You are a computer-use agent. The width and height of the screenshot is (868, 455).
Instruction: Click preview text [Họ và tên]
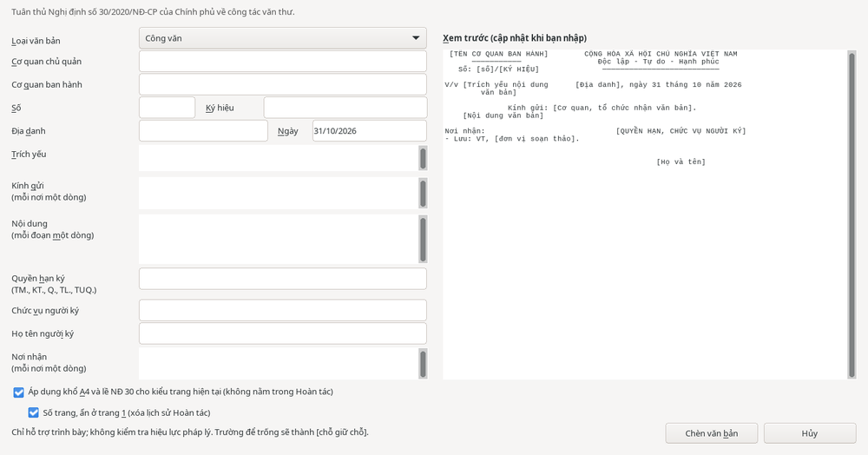pyautogui.click(x=681, y=162)
